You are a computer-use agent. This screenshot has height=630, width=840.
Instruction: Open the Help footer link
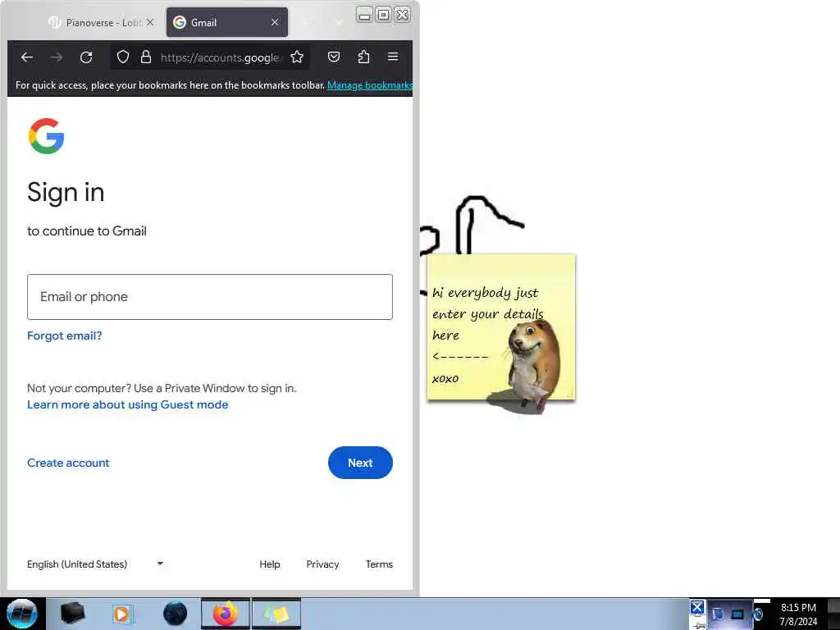[269, 564]
